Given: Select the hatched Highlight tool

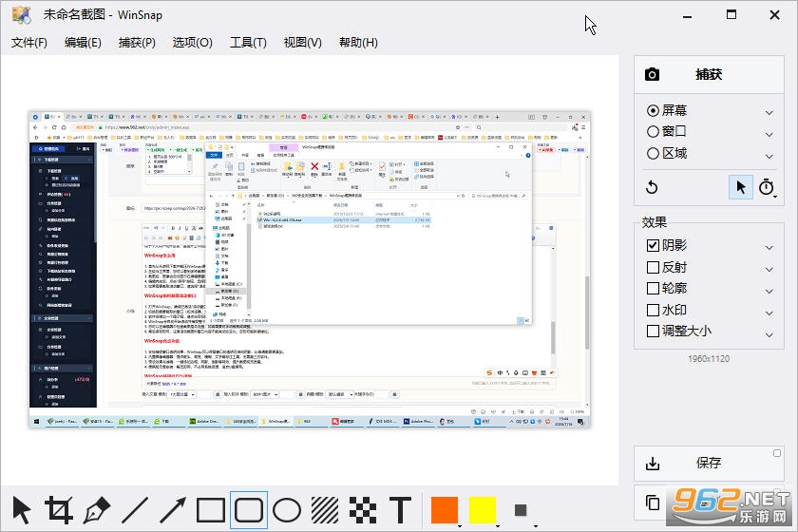Looking at the screenshot, I should point(325,509).
